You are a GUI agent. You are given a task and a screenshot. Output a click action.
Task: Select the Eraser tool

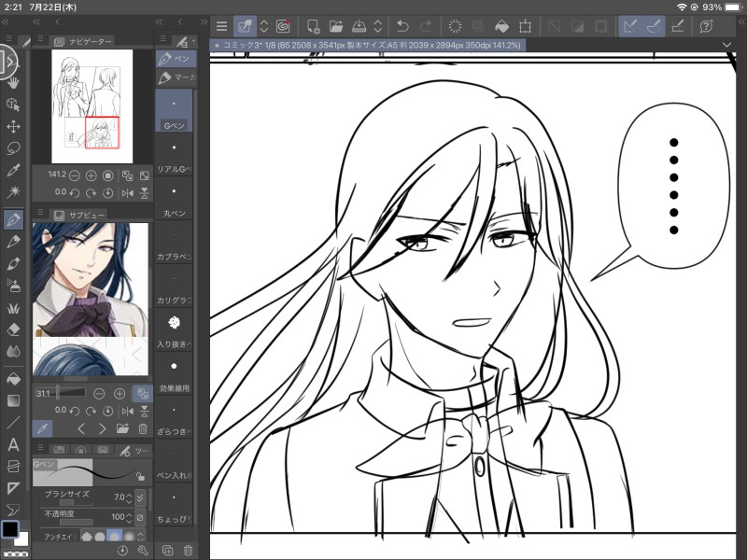point(13,329)
